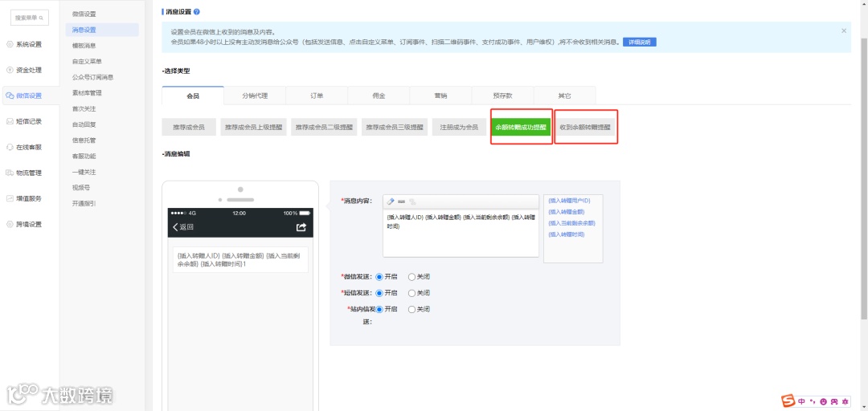868x411 pixels.
Task: Switch to the 其它 tab
Action: click(x=565, y=96)
